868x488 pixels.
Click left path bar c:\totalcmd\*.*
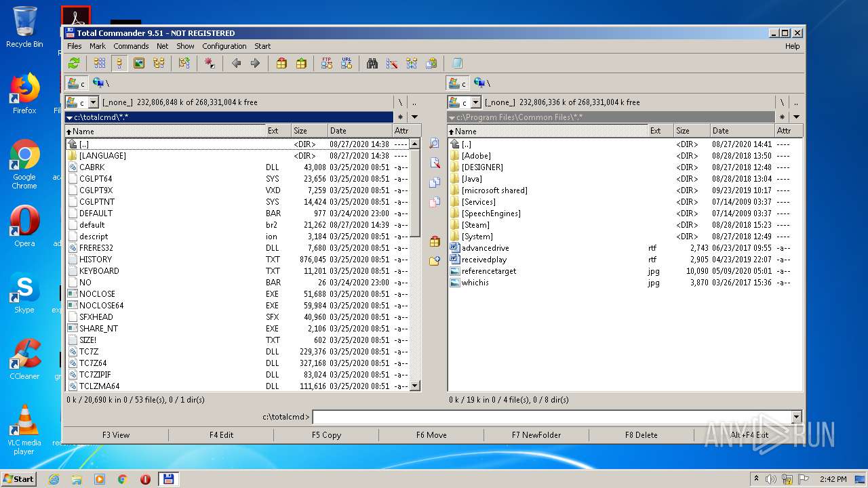[x=229, y=117]
